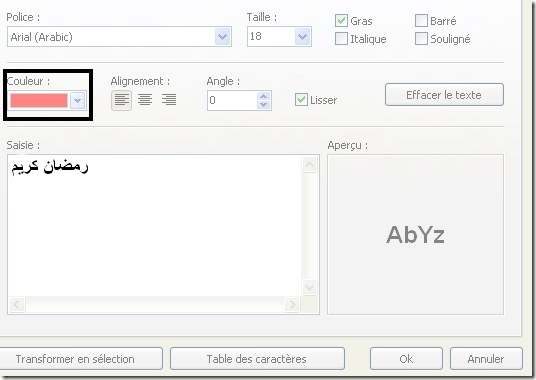The image size is (536, 380).
Task: Enable the Souligné underline checkbox
Action: tap(421, 39)
